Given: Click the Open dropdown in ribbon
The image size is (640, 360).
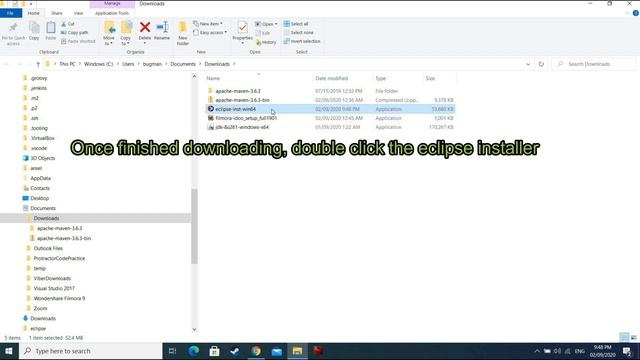Looking at the screenshot, I should (266, 24).
